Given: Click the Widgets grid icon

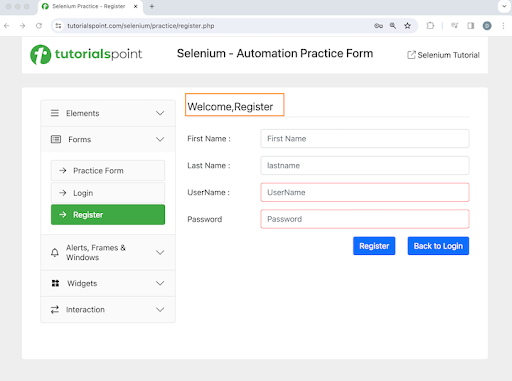Looking at the screenshot, I should point(55,283).
